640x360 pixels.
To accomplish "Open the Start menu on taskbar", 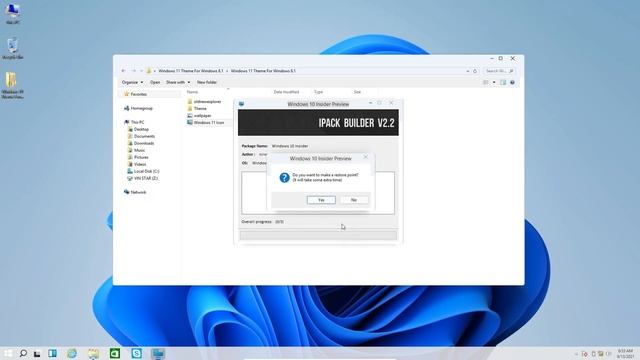I will [8, 353].
